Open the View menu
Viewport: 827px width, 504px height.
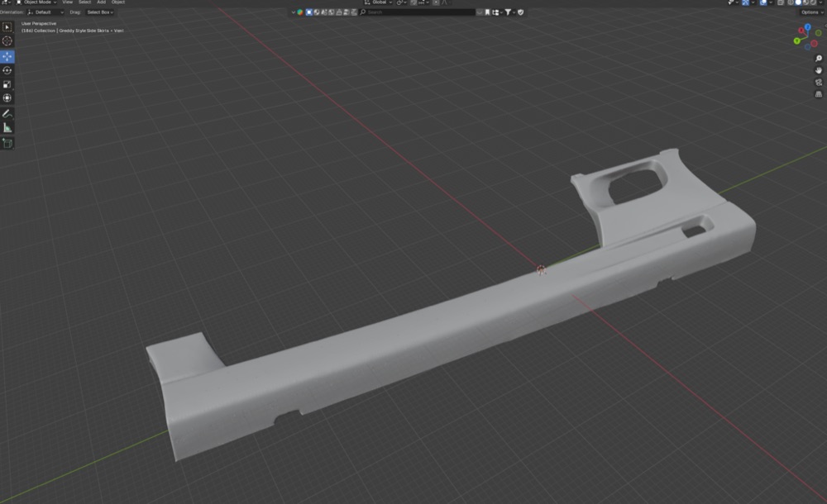coord(67,2)
